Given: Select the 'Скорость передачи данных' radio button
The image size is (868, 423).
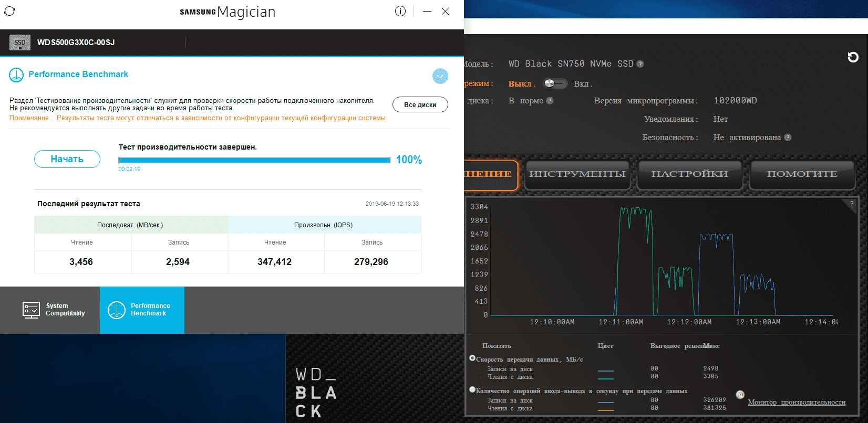Looking at the screenshot, I should pos(472,358).
